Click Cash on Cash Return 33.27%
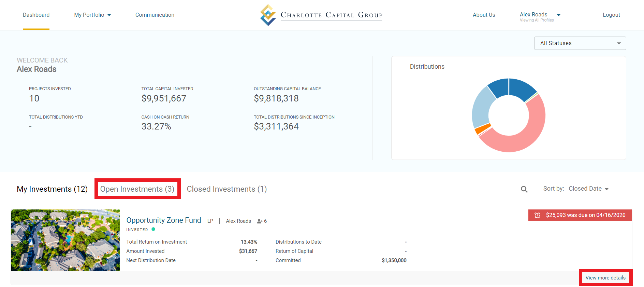Image resolution: width=644 pixels, height=287 pixels. (156, 126)
